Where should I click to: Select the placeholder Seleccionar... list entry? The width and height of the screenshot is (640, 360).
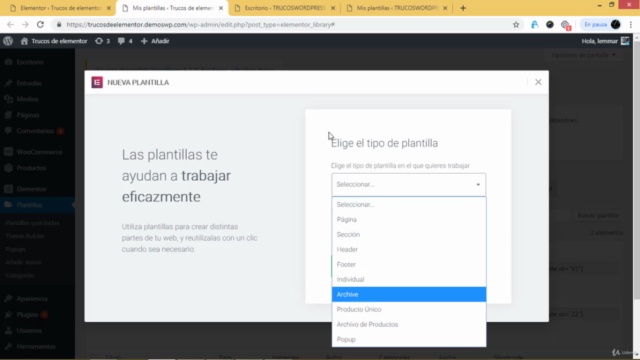point(409,204)
